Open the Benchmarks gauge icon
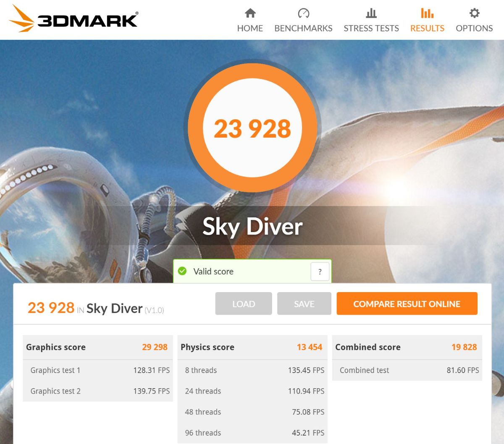Viewport: 504px width, 444px height. (303, 13)
